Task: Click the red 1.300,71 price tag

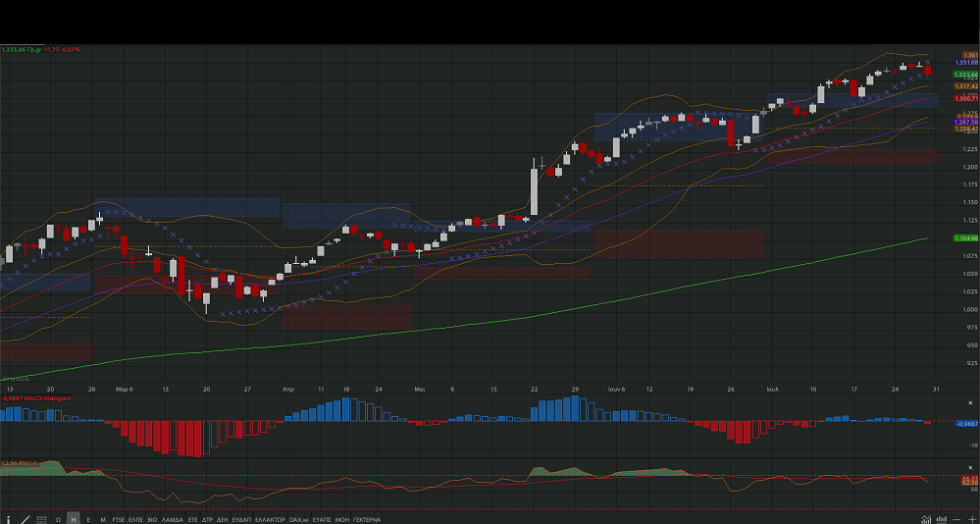Action: pyautogui.click(x=965, y=98)
